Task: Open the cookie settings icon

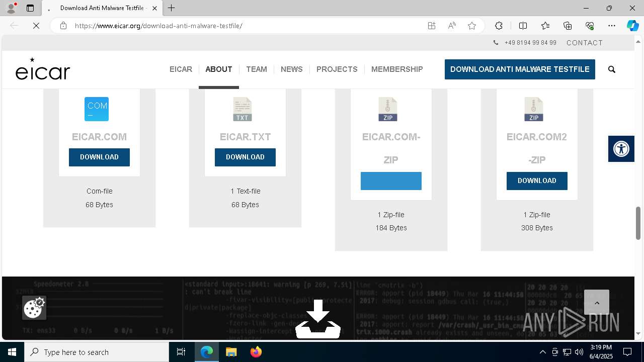Action: pos(34,308)
